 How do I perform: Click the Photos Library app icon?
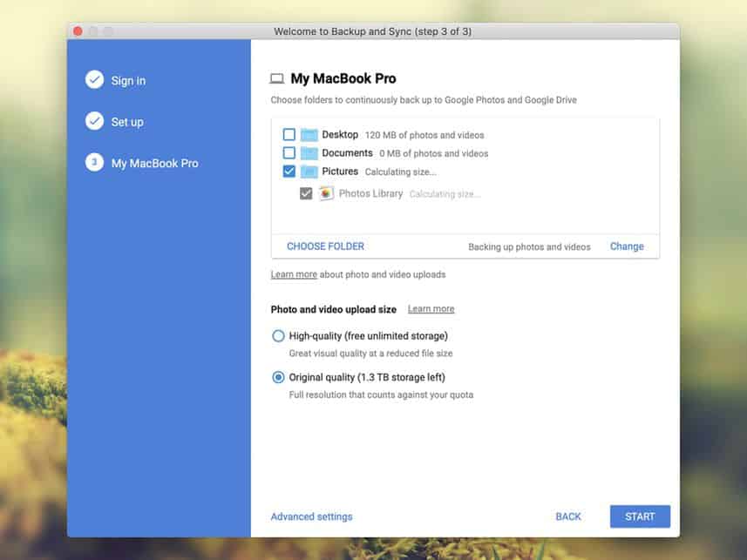pos(326,193)
